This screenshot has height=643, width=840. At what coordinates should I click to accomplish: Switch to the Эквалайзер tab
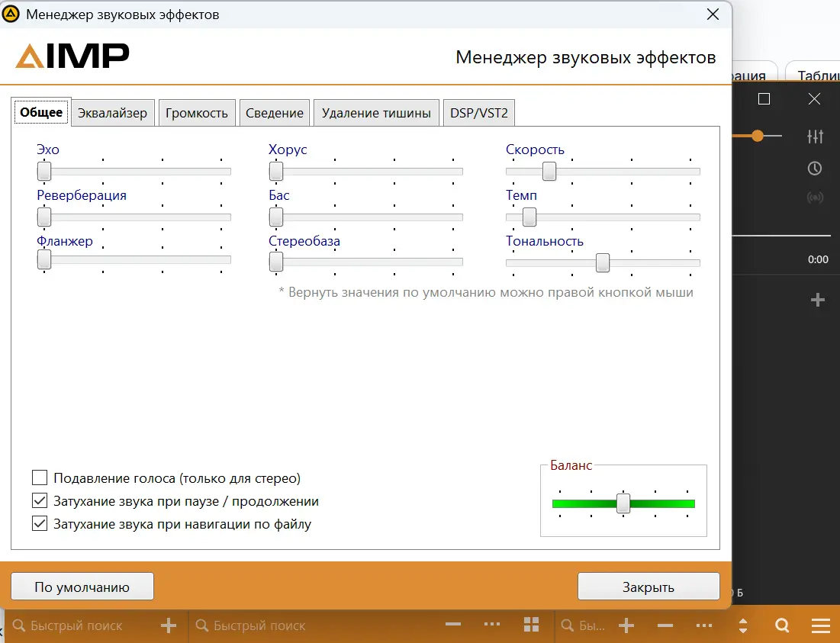(112, 113)
